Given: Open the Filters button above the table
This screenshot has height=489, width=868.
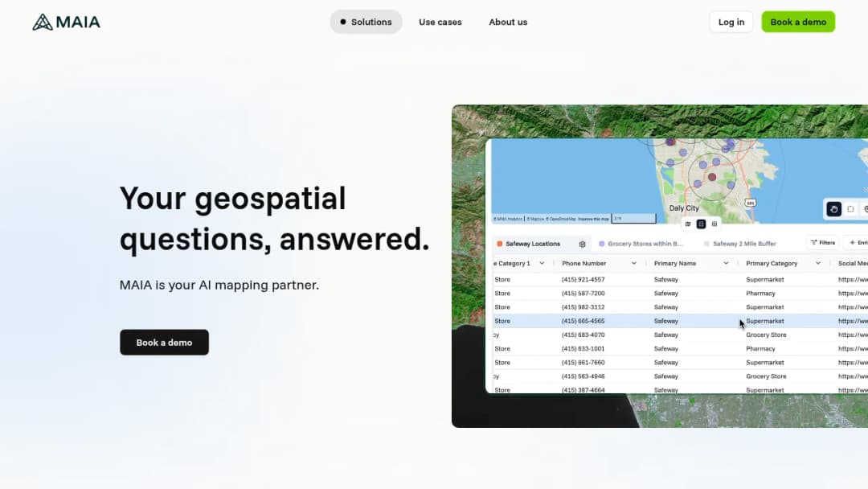Looking at the screenshot, I should pyautogui.click(x=823, y=243).
